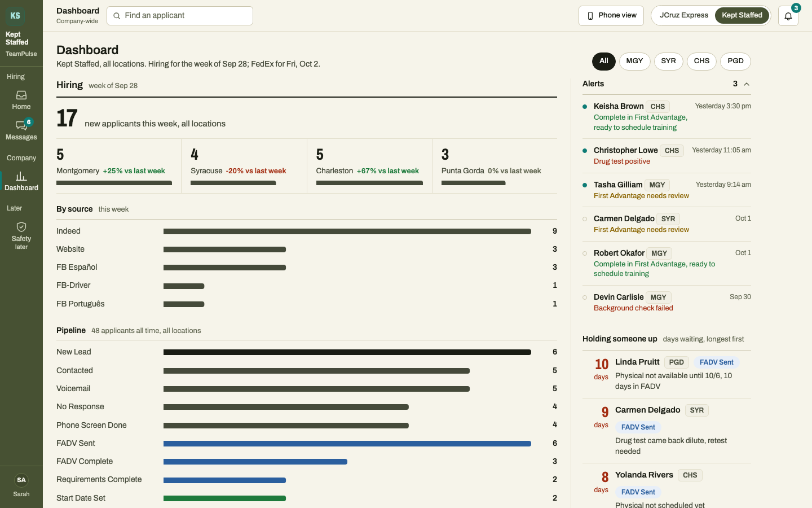Click the Website source label
Viewport: 812px width, 508px height.
click(70, 249)
